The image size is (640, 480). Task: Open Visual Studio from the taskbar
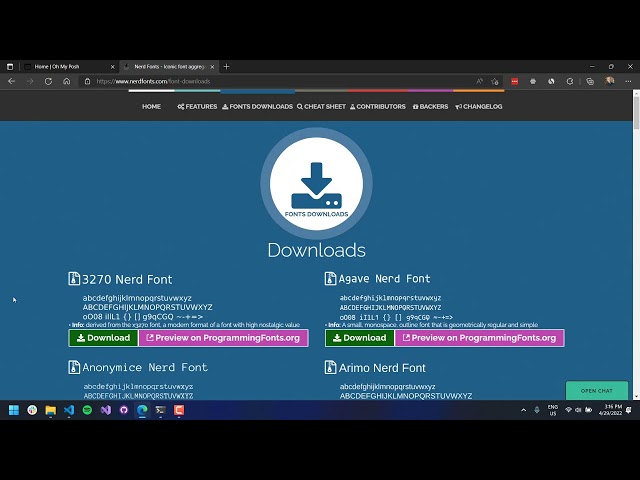(x=105, y=410)
